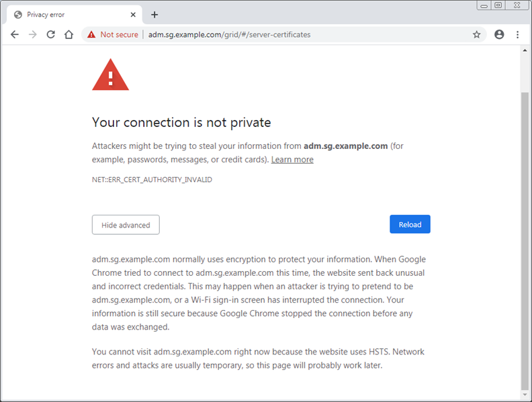The height and width of the screenshot is (402, 532).
Task: Click the Not secure label
Action: 119,35
